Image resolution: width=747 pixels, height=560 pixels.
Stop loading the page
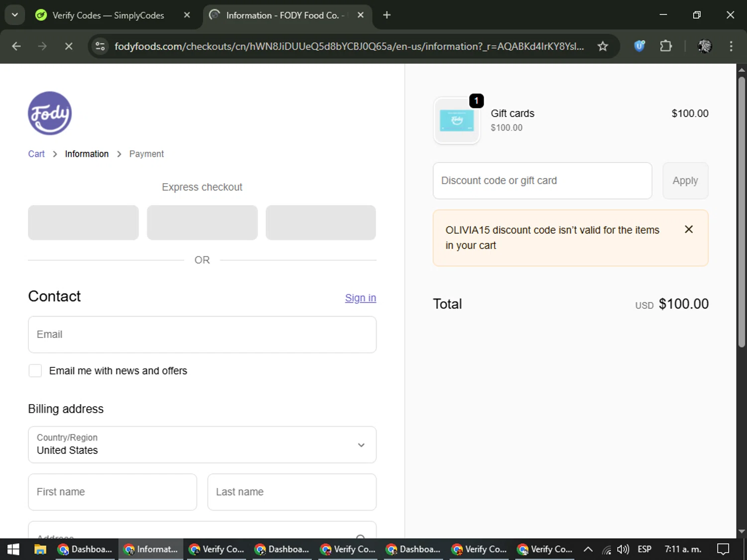[69, 46]
